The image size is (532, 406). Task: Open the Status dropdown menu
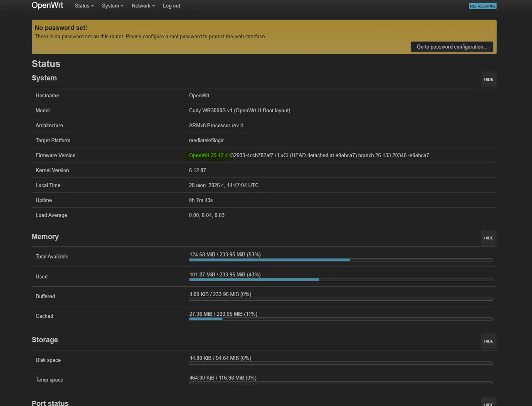tap(84, 6)
